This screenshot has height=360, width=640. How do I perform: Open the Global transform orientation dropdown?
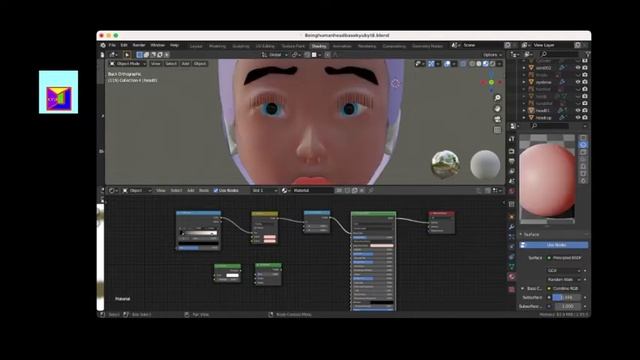[x=275, y=55]
